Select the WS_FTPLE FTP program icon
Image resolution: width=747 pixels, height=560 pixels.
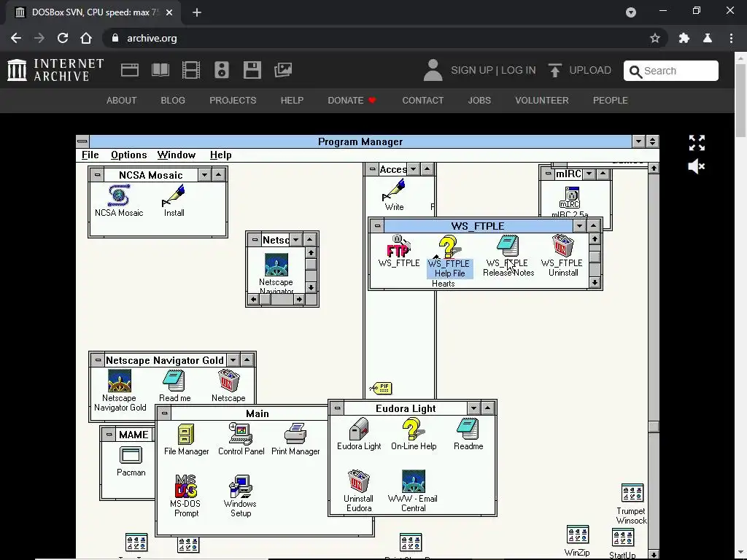click(x=398, y=246)
